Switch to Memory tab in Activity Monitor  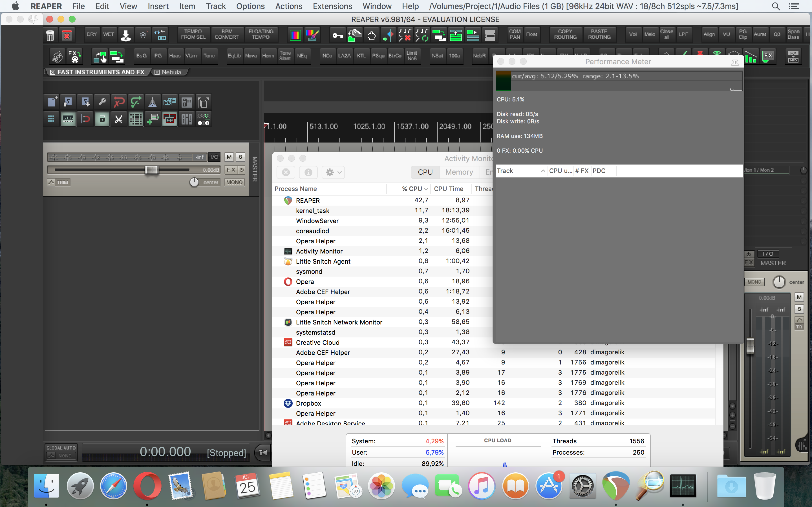pos(459,172)
